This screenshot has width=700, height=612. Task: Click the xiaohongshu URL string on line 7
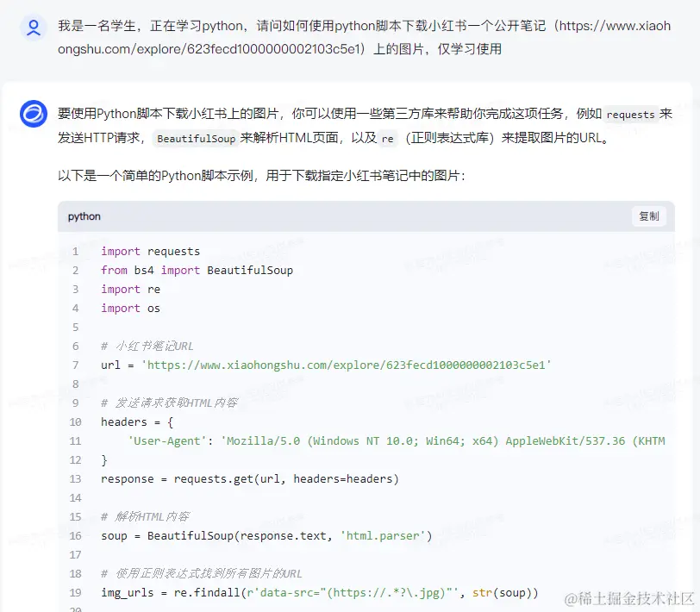point(347,365)
